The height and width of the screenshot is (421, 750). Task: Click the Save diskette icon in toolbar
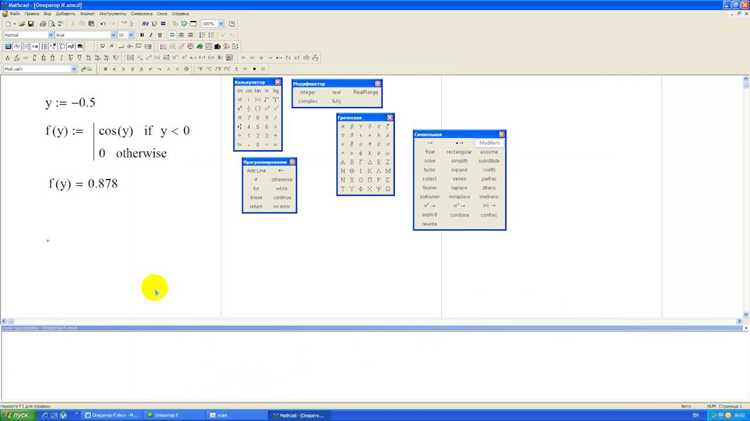pos(31,23)
